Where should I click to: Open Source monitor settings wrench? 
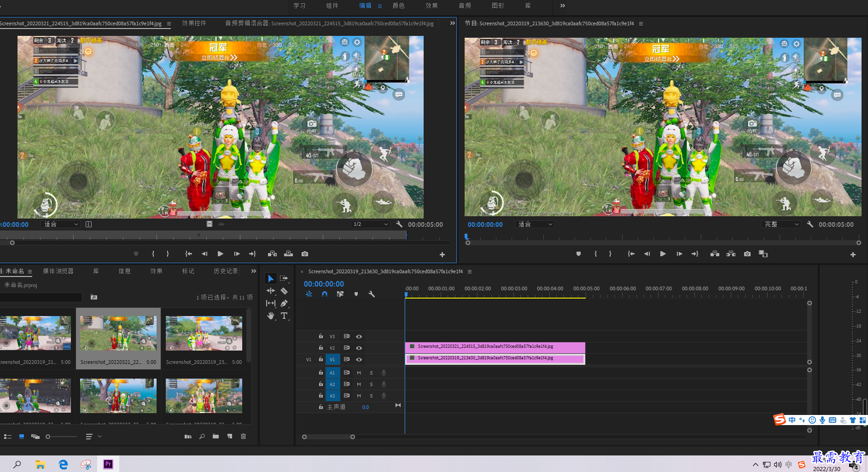coord(399,224)
